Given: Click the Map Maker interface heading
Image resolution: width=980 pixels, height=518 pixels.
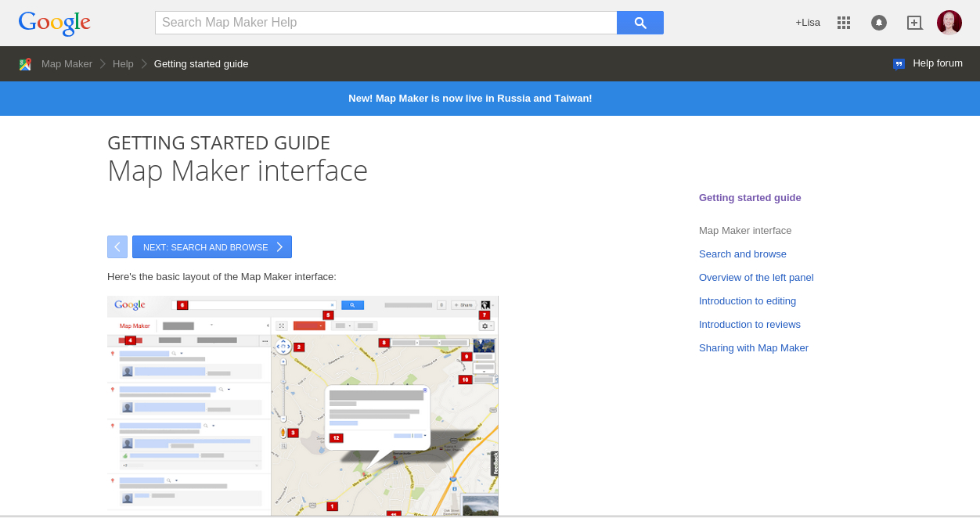Looking at the screenshot, I should (x=237, y=171).
